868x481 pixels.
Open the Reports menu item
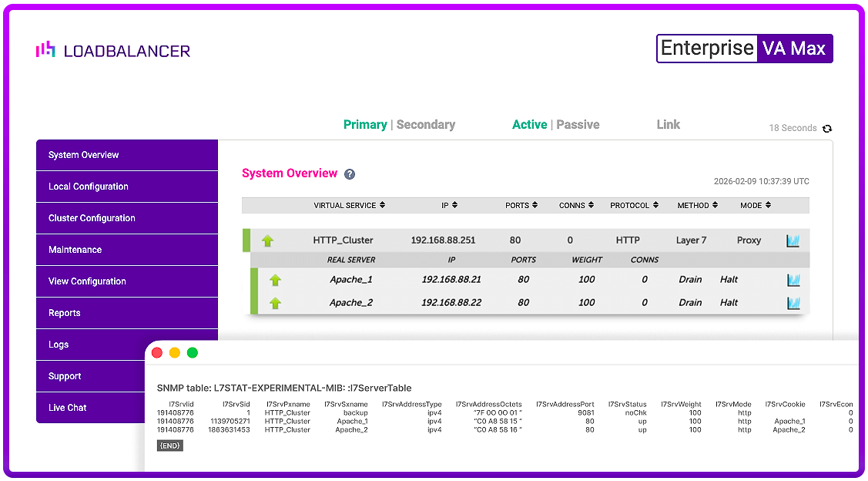[65, 313]
